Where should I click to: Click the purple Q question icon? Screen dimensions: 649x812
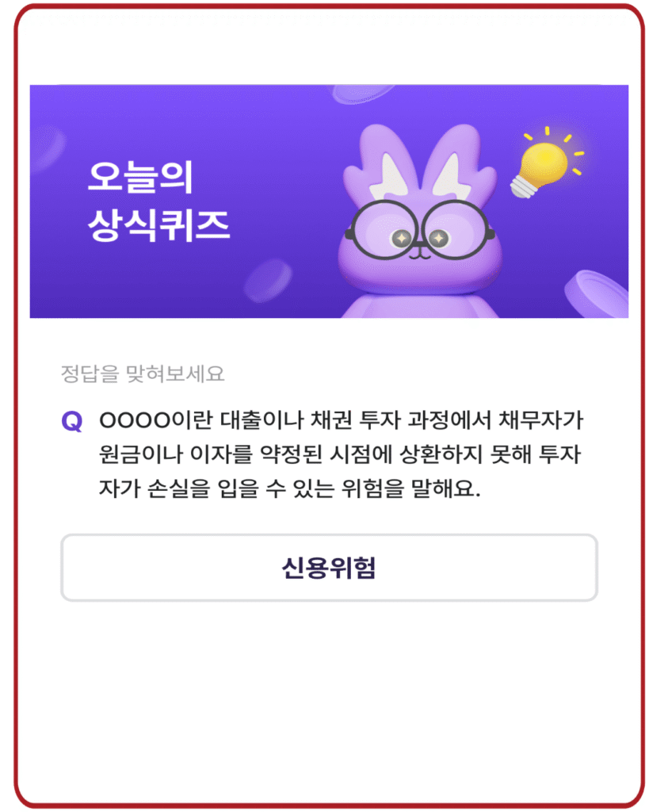pos(72,421)
